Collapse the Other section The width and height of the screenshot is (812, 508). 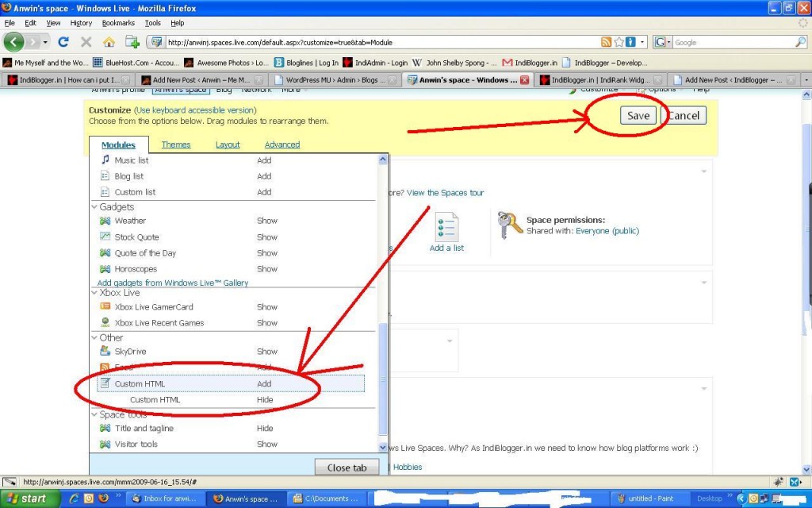pos(94,337)
